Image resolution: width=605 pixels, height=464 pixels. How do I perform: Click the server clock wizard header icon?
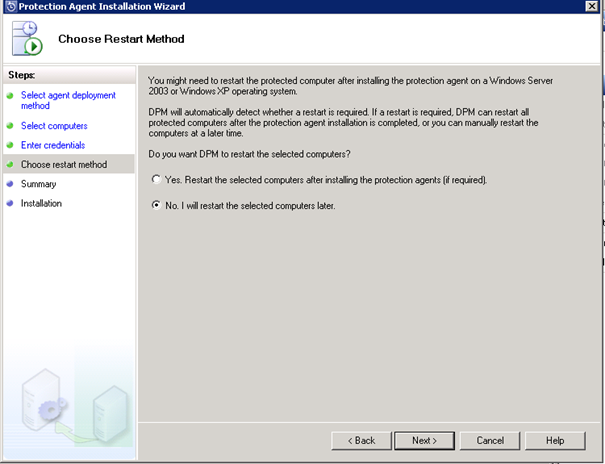coord(27,39)
